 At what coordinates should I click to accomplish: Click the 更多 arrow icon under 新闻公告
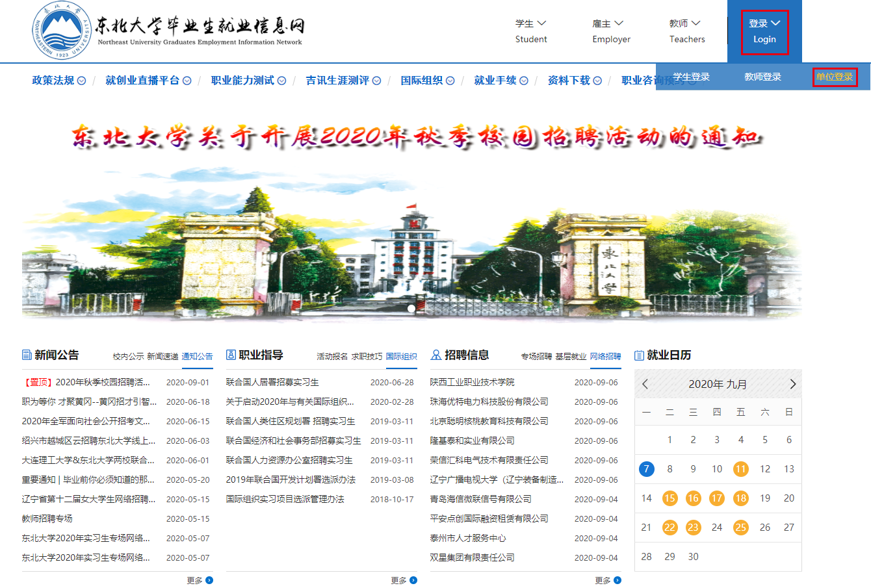tap(209, 580)
